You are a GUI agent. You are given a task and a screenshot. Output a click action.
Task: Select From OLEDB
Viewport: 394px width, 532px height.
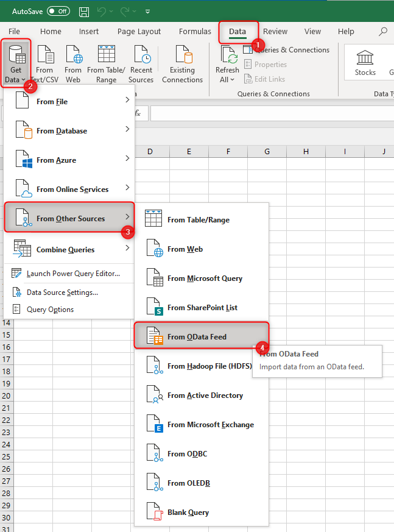point(202,483)
